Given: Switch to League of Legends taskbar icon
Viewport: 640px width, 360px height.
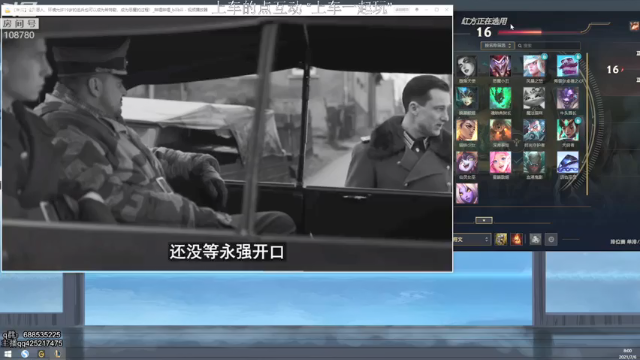Looking at the screenshot, I should coord(58,354).
